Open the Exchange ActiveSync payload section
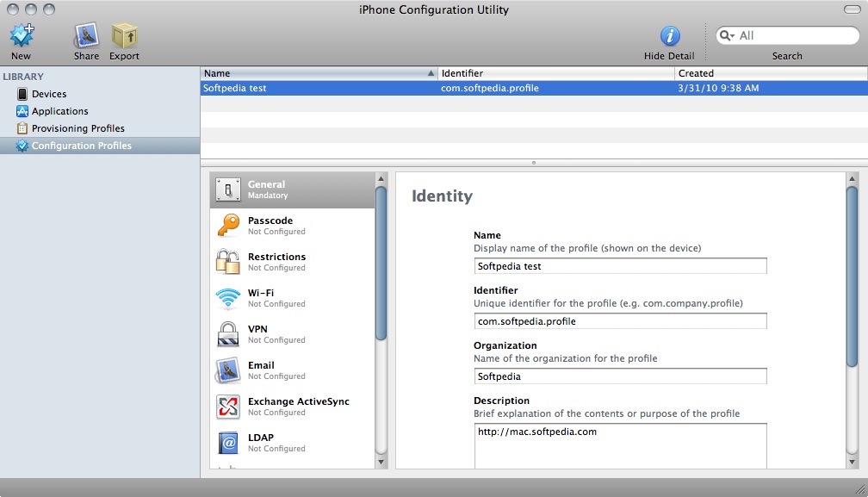Viewport: 868px width, 497px height. click(292, 407)
